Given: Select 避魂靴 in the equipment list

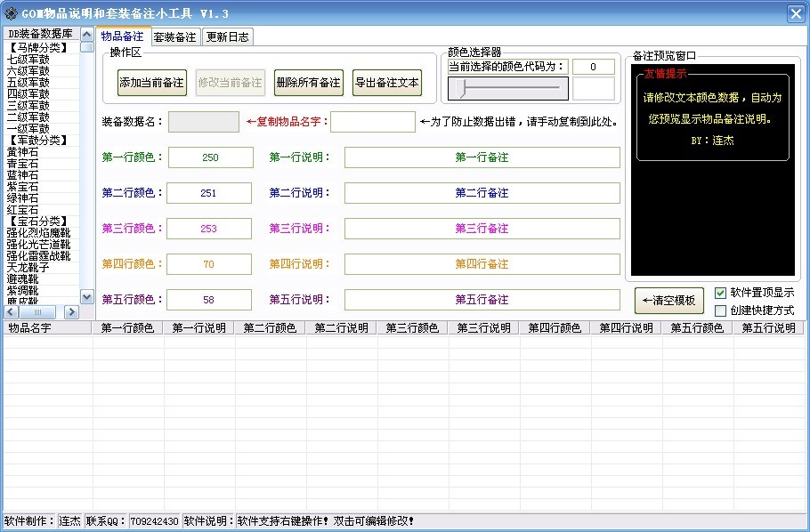Looking at the screenshot, I should (23, 279).
